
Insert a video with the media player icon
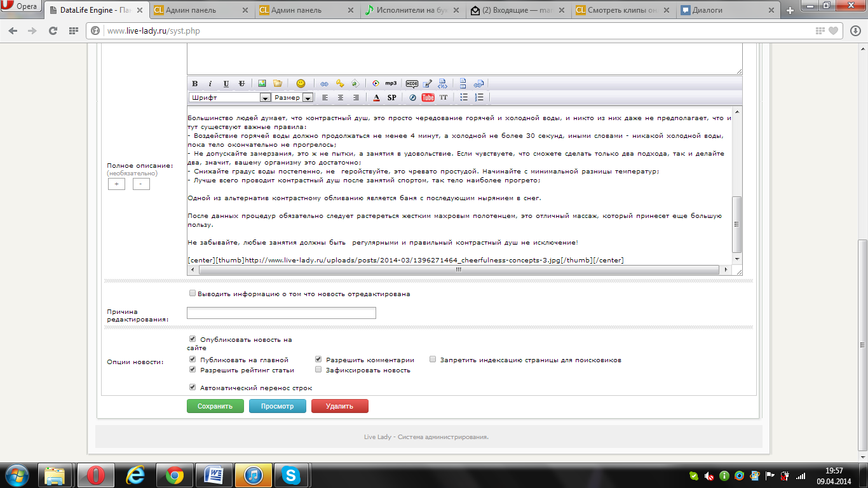[x=376, y=83]
